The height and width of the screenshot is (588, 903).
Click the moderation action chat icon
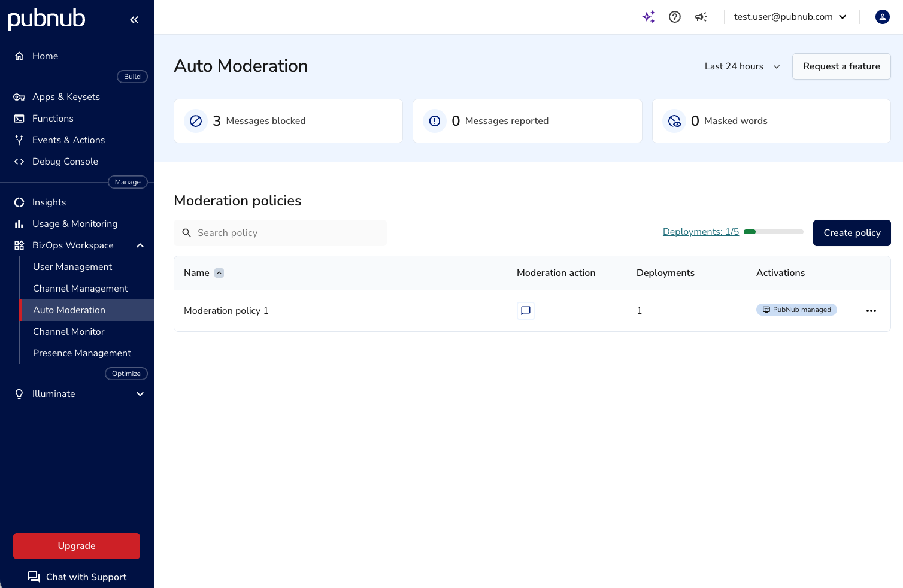[x=526, y=311]
